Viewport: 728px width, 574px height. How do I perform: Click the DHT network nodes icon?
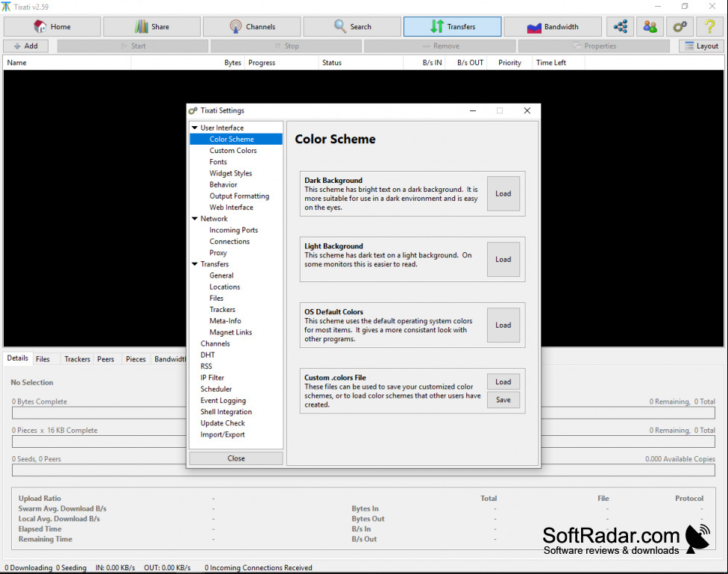click(x=621, y=26)
